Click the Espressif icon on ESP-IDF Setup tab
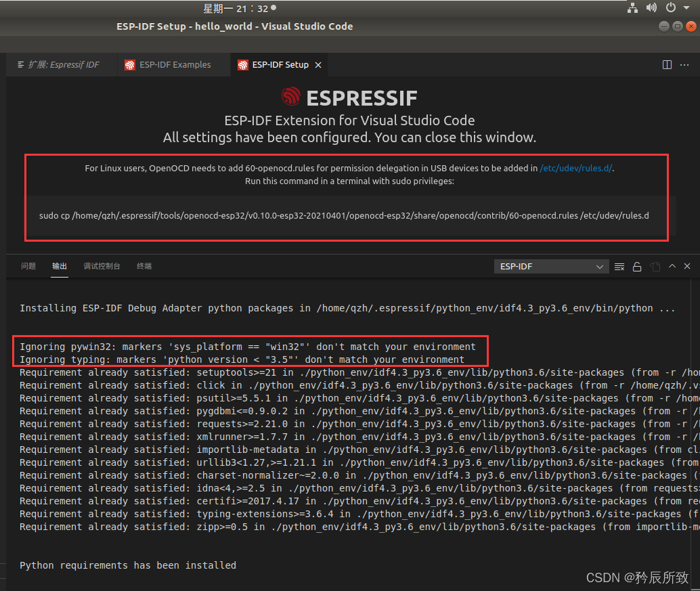Image resolution: width=700 pixels, height=591 pixels. [242, 65]
